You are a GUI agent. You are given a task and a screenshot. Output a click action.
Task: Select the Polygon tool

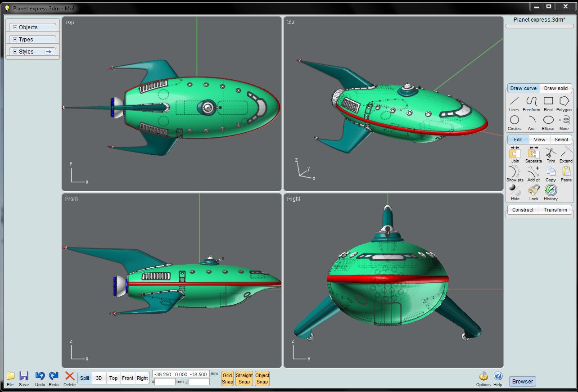tap(564, 104)
